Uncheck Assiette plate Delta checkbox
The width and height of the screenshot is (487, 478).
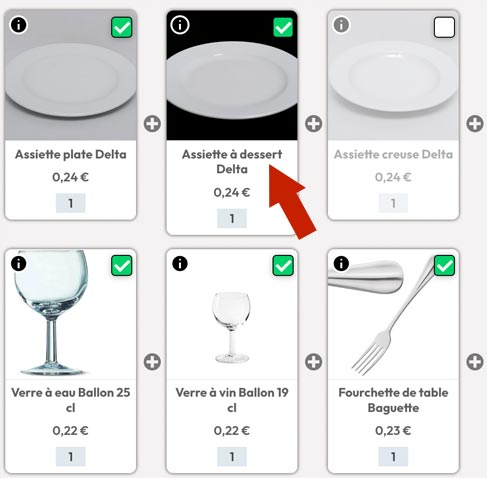pyautogui.click(x=122, y=27)
